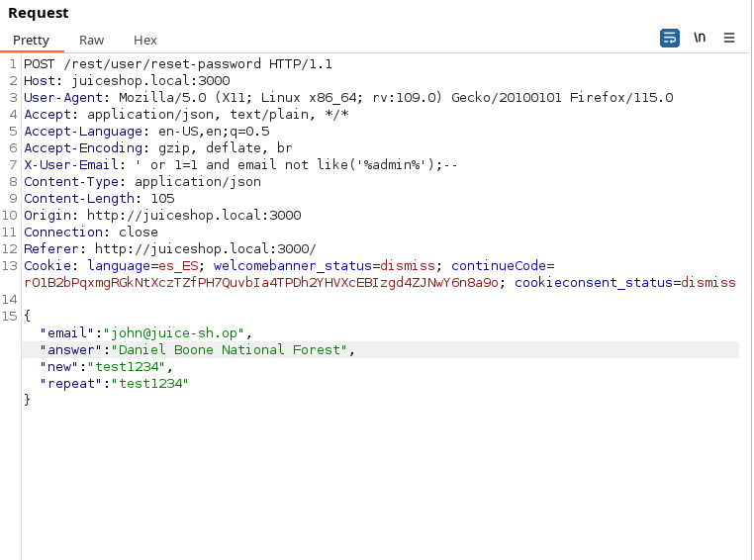Click the es_ES cookie value

click(x=178, y=266)
